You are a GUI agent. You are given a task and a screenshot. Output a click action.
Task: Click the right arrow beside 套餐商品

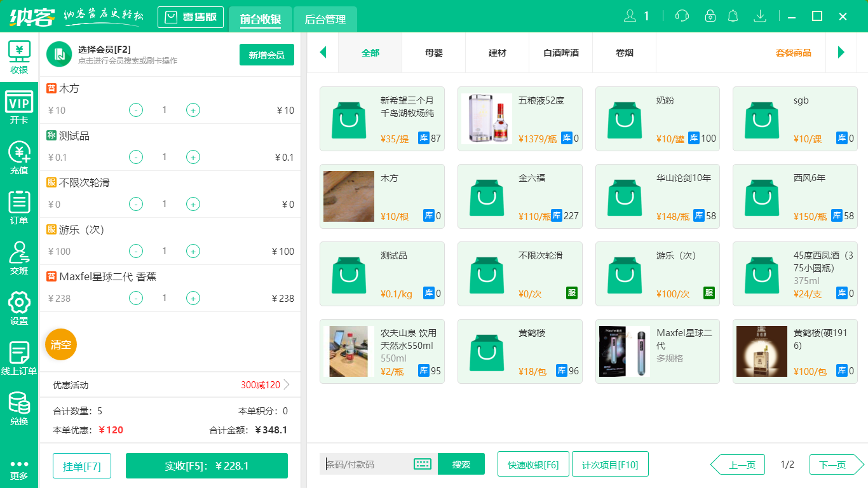pos(842,53)
